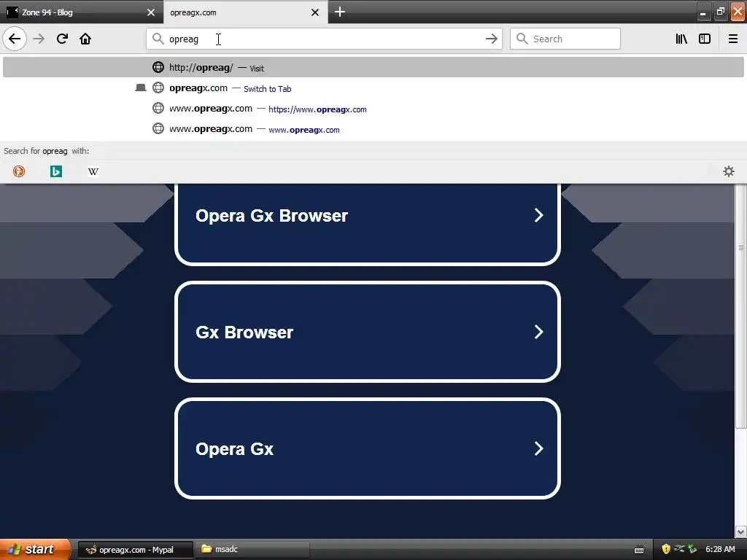Toggle the sidebar view icon
747x560 pixels.
point(705,39)
